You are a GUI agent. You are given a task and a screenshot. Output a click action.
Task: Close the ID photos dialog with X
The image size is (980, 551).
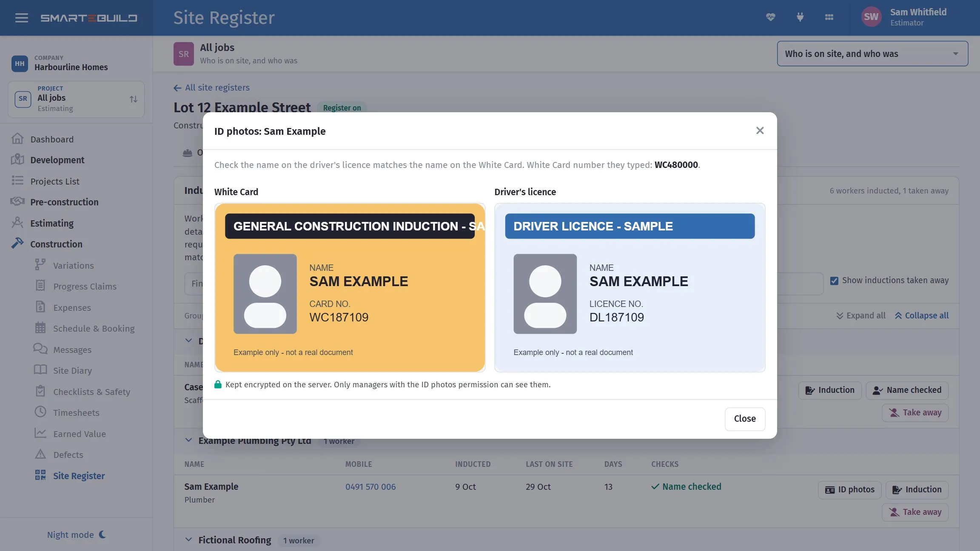(x=760, y=131)
